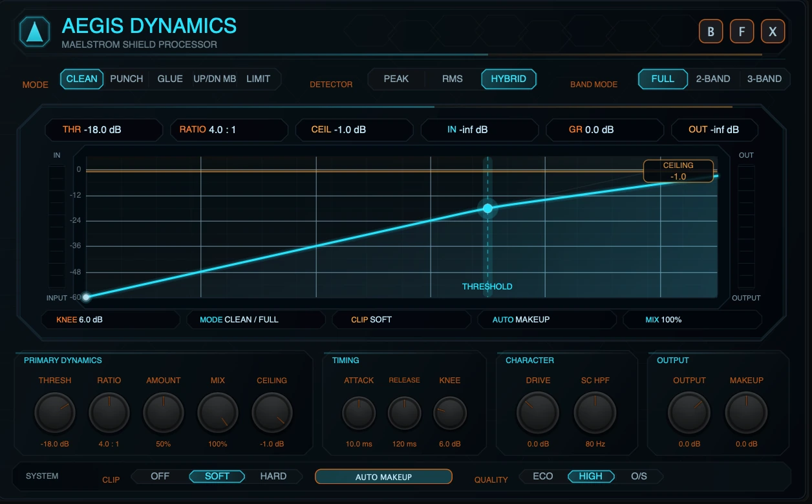The image size is (812, 504).
Task: Click the MODE CLEAN / FULL info field
Action: point(256,320)
